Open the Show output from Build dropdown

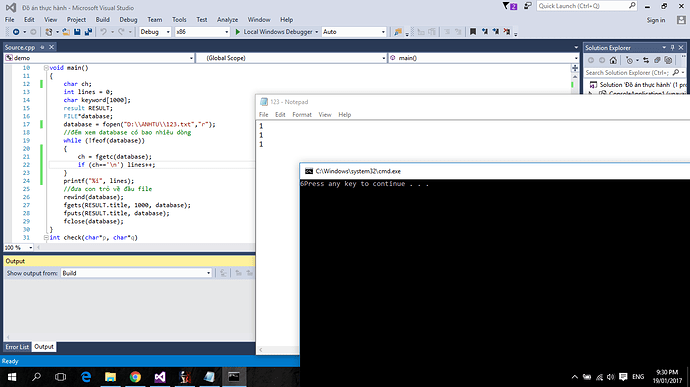tap(136, 273)
